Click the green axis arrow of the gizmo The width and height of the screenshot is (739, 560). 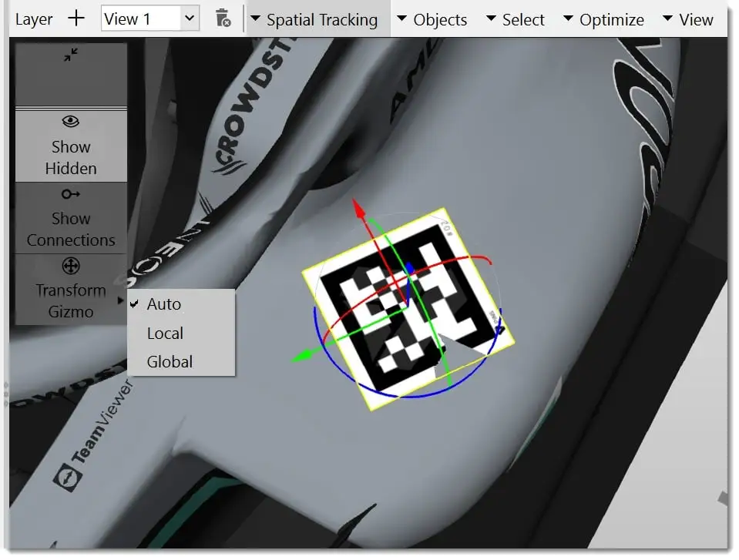tap(302, 355)
